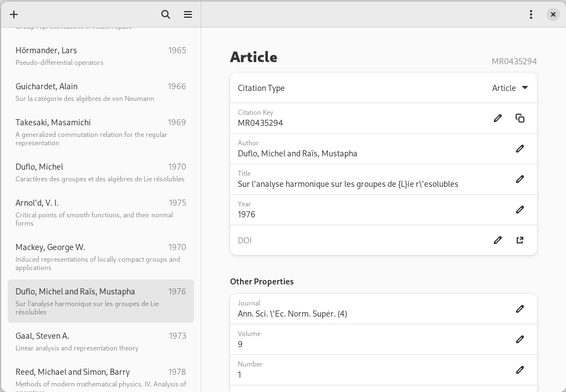Select Mackey, George W. 1970 entry
Screen dimensions: 566x392
coord(101,257)
